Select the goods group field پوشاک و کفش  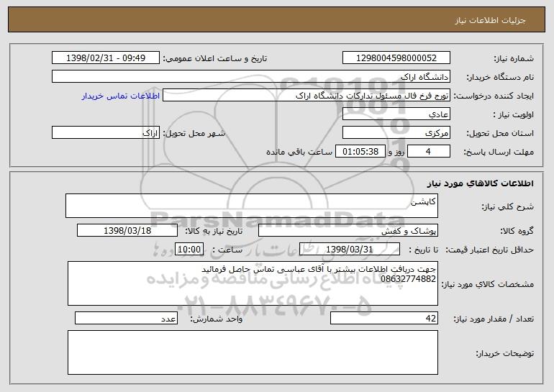(x=348, y=230)
